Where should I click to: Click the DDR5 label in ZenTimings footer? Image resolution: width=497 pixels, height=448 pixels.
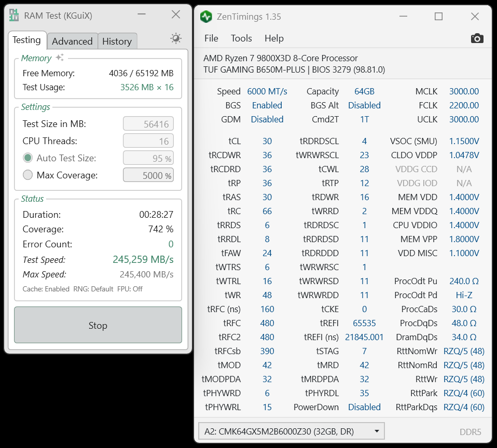pyautogui.click(x=471, y=432)
